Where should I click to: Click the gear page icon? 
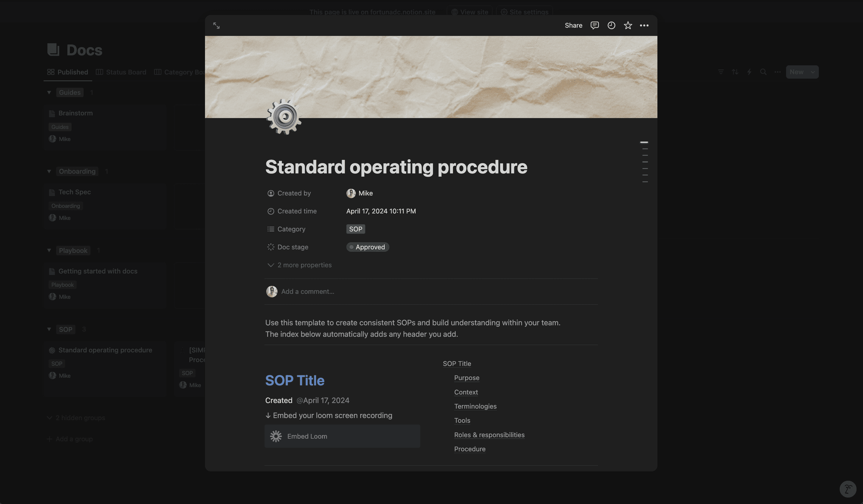click(x=284, y=117)
